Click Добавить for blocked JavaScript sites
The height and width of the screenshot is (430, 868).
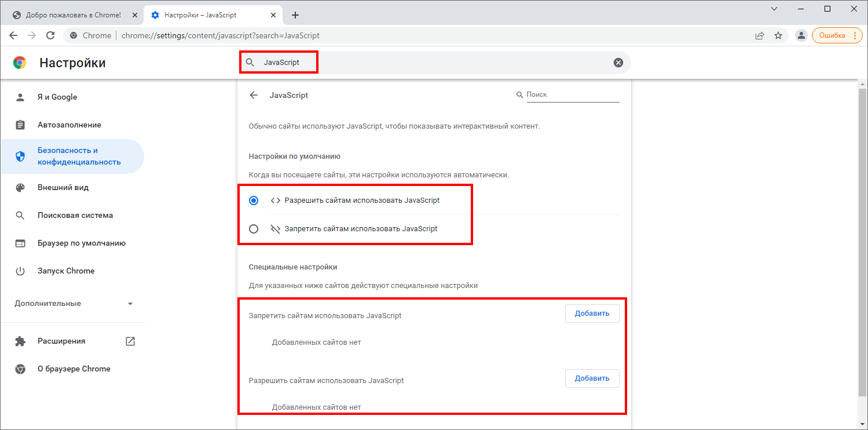[x=592, y=314]
